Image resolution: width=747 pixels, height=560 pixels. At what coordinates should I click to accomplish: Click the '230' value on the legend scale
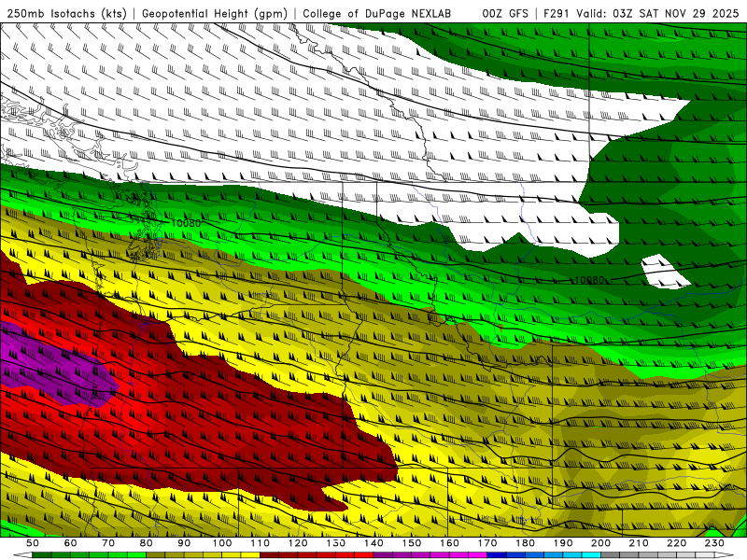coord(714,543)
